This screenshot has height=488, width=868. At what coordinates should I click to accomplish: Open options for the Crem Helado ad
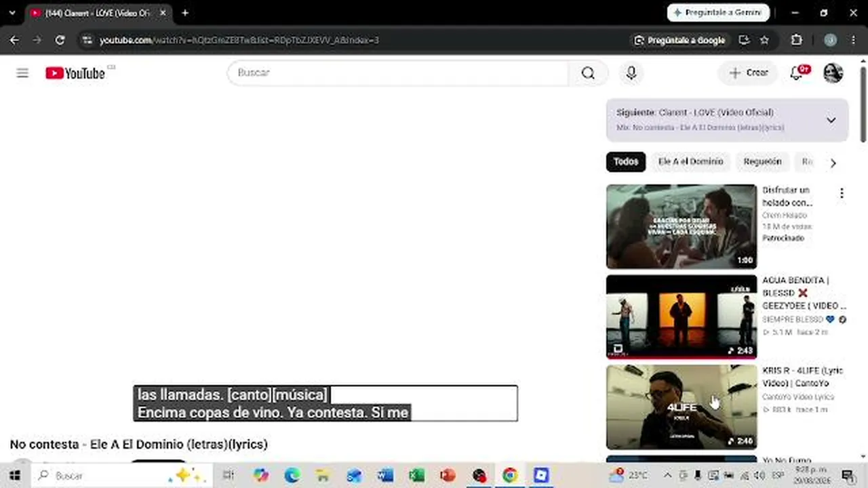[x=842, y=194]
